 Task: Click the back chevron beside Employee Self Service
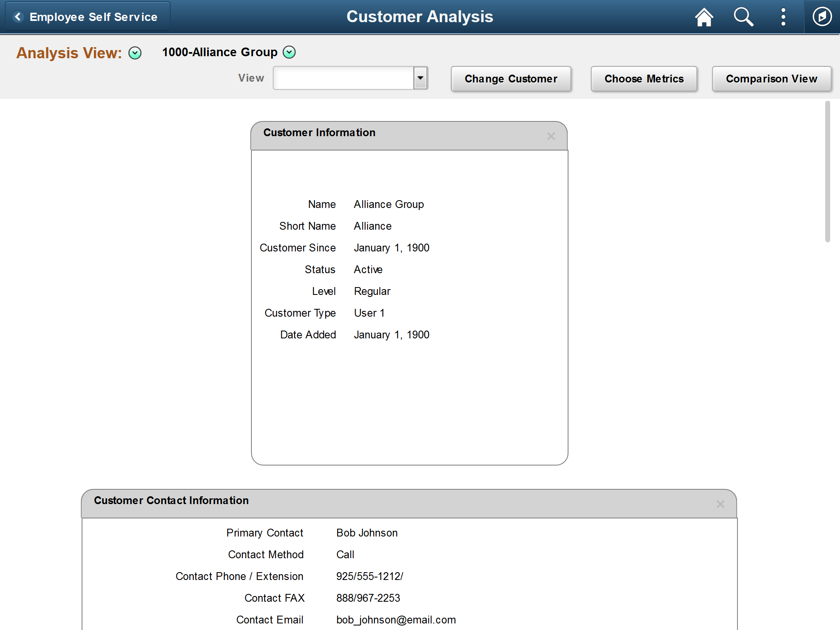(18, 17)
